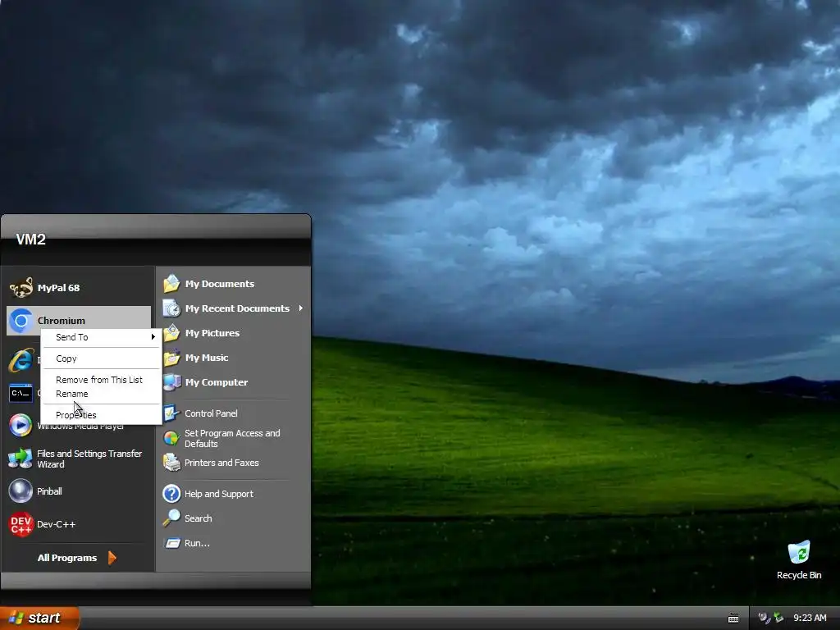Open Help and Support

pos(234,494)
